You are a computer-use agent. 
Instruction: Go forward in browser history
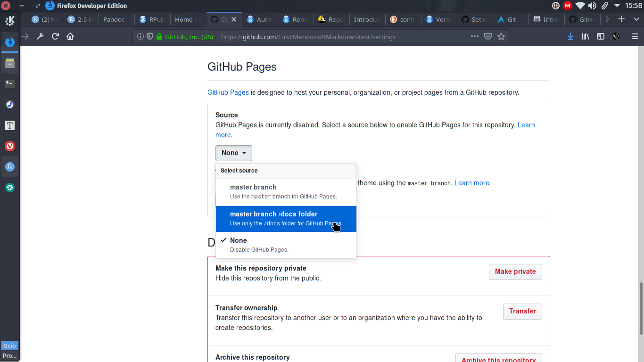pyautogui.click(x=25, y=36)
